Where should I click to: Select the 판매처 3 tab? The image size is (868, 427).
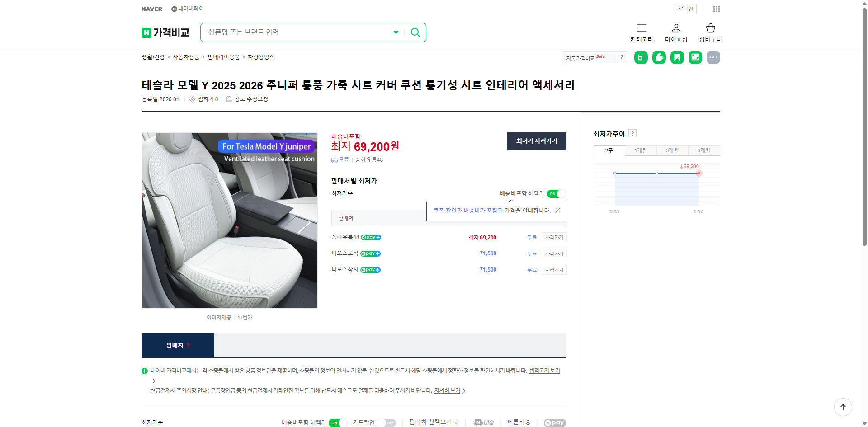tap(177, 345)
